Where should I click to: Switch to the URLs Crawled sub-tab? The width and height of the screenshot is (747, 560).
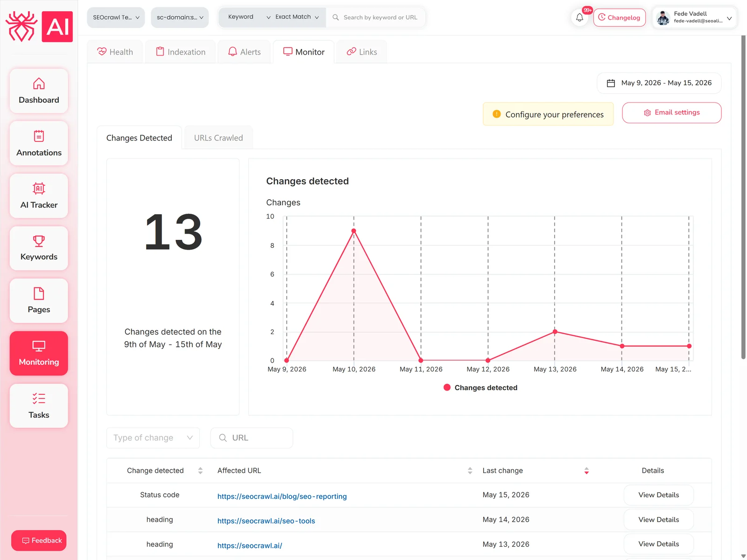(218, 138)
